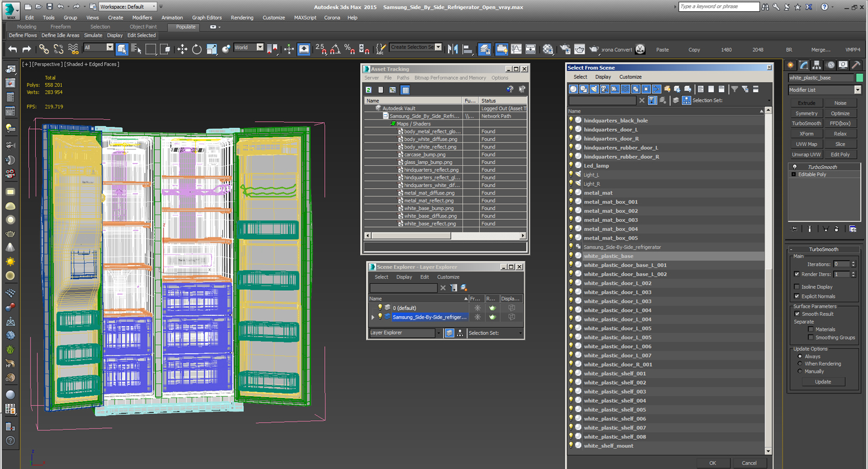
Task: Switch to the Utilities hammer panel
Action: (x=856, y=65)
